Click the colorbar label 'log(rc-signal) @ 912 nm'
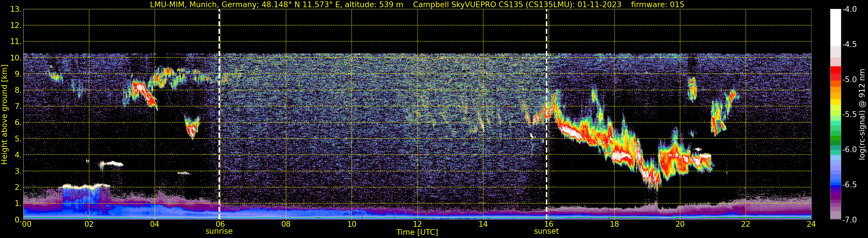868x238 pixels. coord(862,114)
